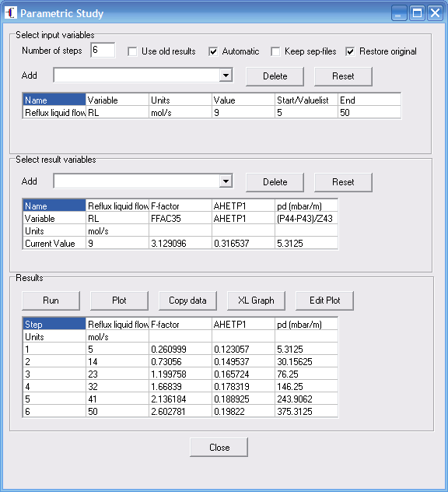Copy data from results table
This screenshot has height=492, width=448.
coord(187,300)
